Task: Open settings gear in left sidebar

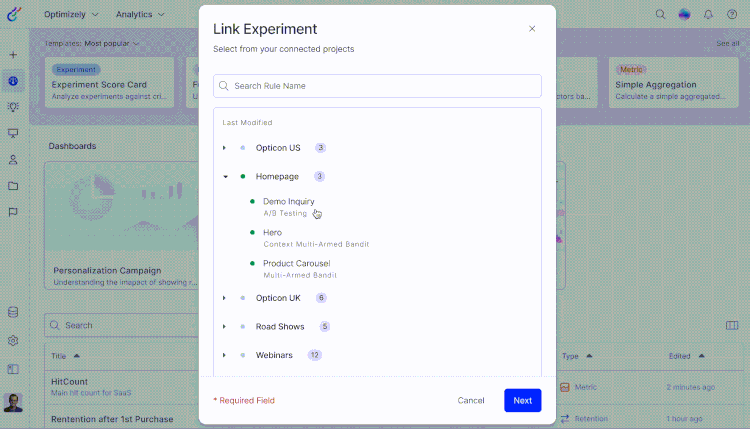Action: coord(13,341)
